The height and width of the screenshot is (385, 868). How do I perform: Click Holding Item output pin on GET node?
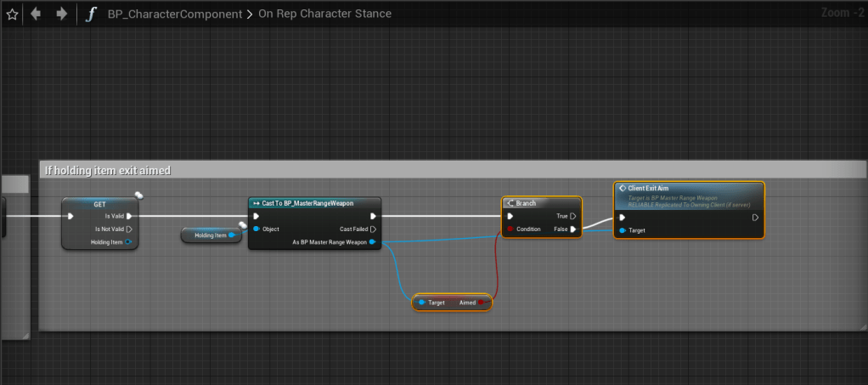(x=129, y=242)
